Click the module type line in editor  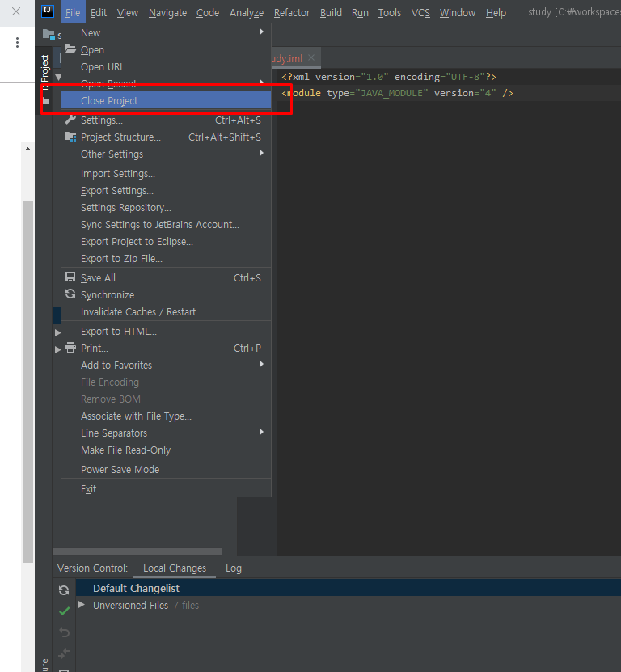pos(397,93)
